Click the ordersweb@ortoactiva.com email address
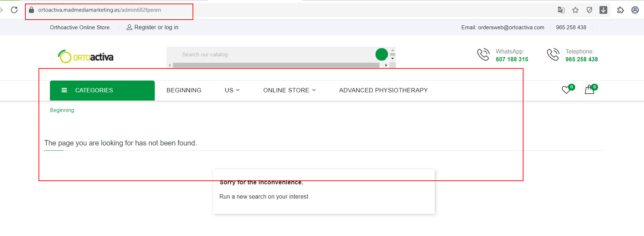644x236 pixels. pyautogui.click(x=511, y=27)
